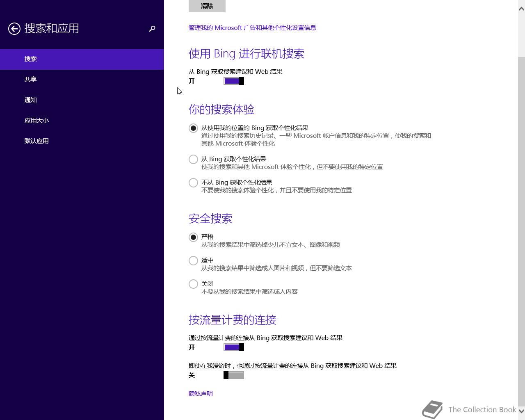Screen dimensions: 525x420
Task: Click the 你的搜索体验 heading
Action: tap(221, 110)
